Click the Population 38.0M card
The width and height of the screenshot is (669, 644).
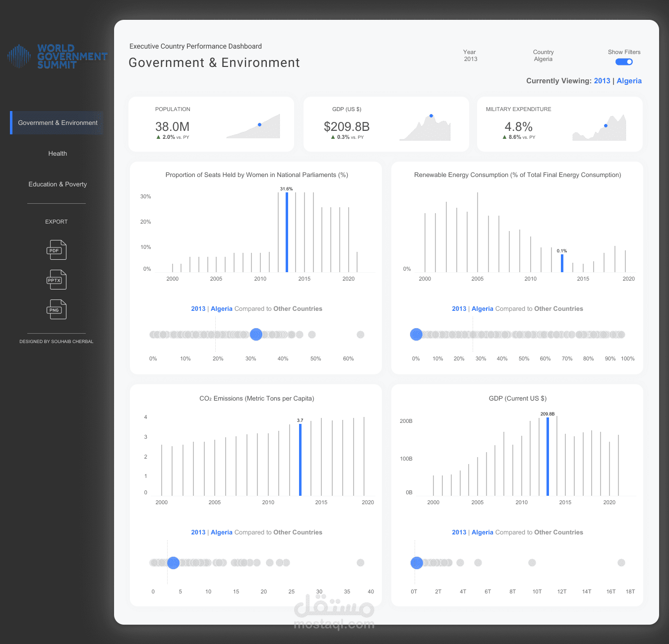211,124
